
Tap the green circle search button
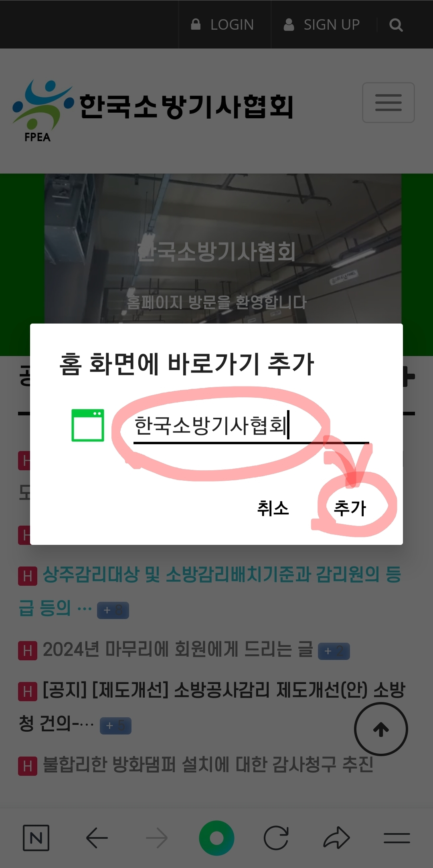tap(216, 838)
